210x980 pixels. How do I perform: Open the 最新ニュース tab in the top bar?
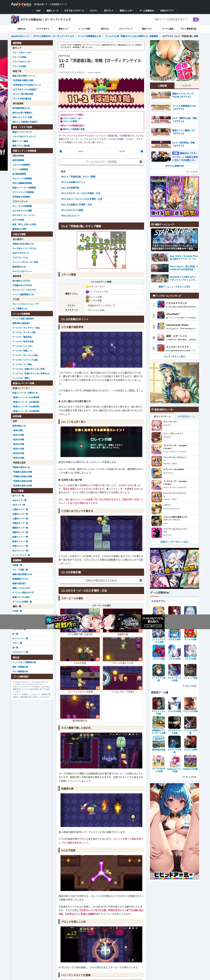[53, 11]
